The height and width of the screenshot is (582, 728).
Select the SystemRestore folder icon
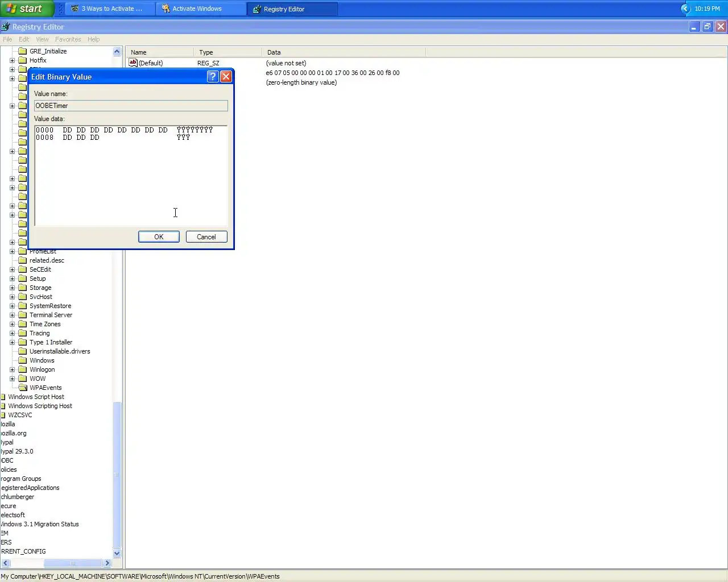tap(23, 306)
